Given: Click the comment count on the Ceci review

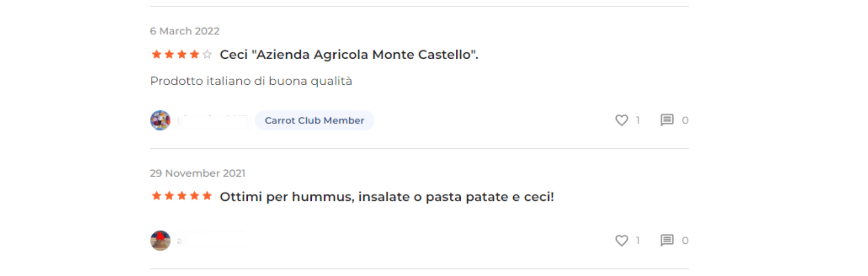Looking at the screenshot, I should 685,120.
